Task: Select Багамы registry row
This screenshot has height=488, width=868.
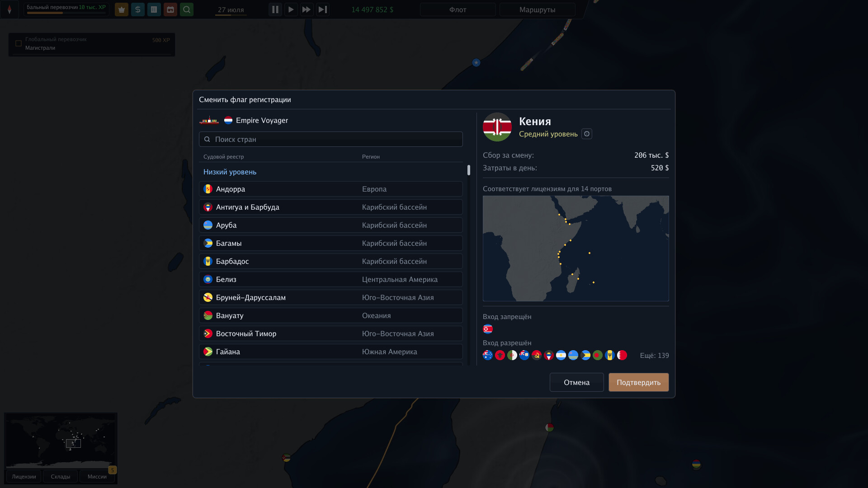Action: tap(331, 243)
